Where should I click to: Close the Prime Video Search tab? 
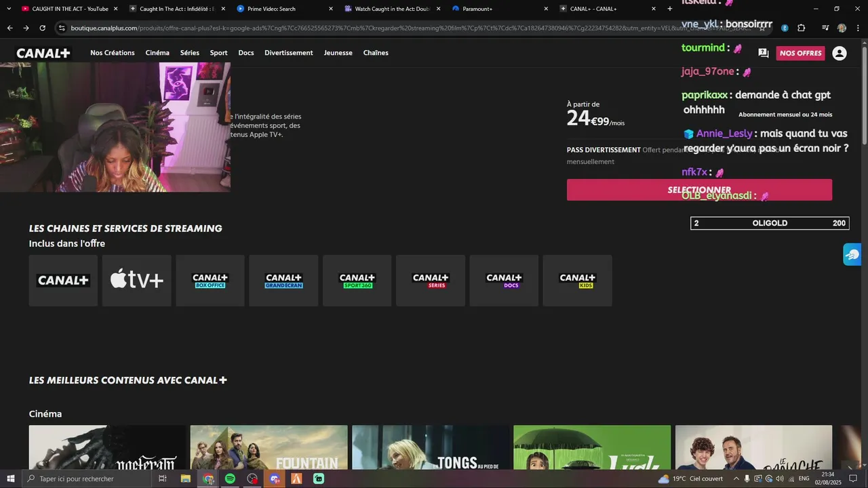[x=331, y=9]
